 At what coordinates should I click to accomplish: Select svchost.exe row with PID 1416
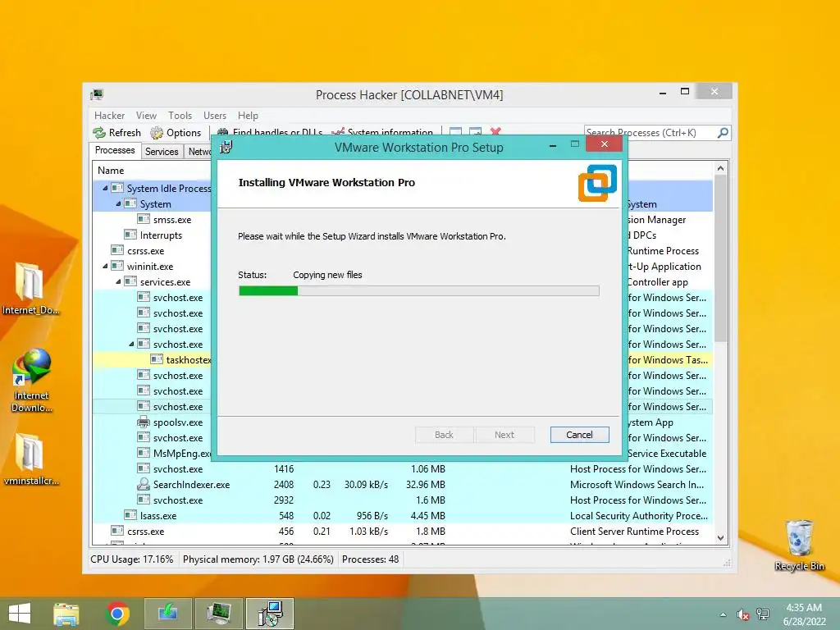pyautogui.click(x=403, y=468)
